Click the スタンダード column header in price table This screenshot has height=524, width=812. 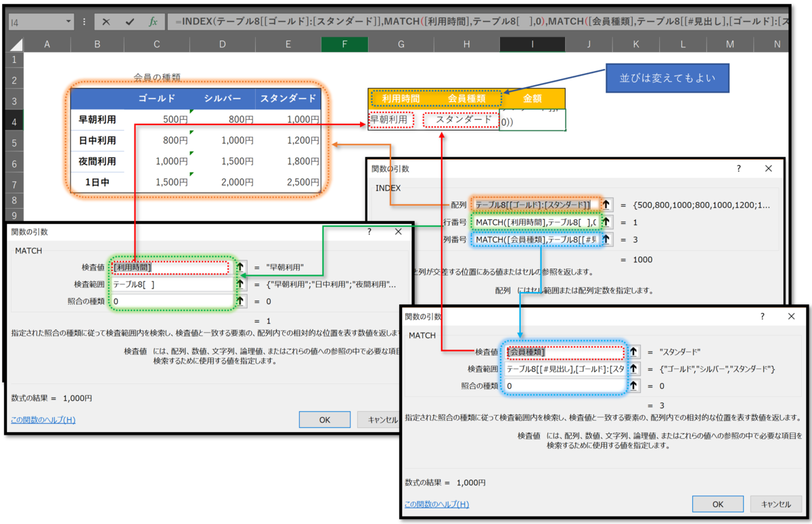[x=288, y=98]
